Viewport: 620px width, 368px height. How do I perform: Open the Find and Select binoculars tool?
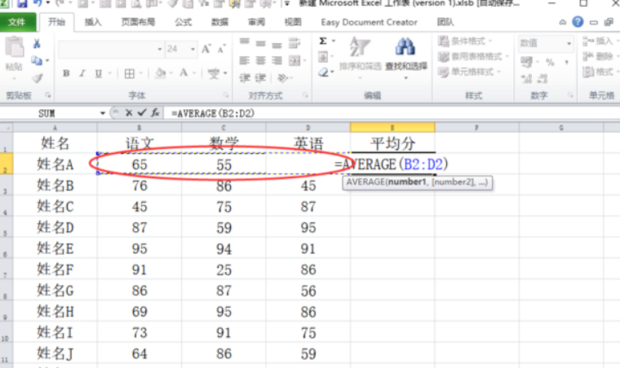(406, 54)
